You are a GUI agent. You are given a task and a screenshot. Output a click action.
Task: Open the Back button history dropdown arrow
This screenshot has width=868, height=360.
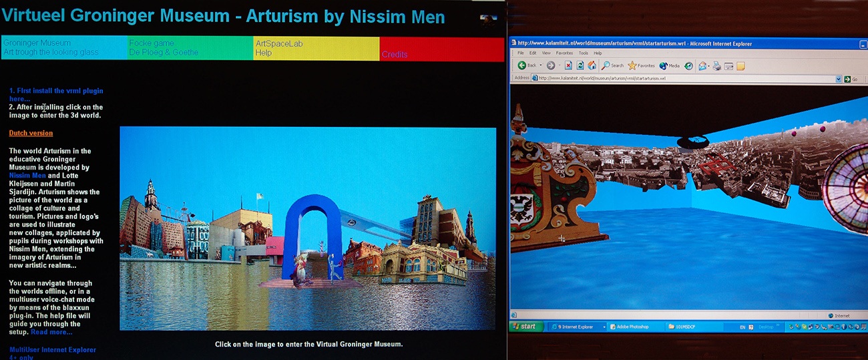pyautogui.click(x=541, y=65)
